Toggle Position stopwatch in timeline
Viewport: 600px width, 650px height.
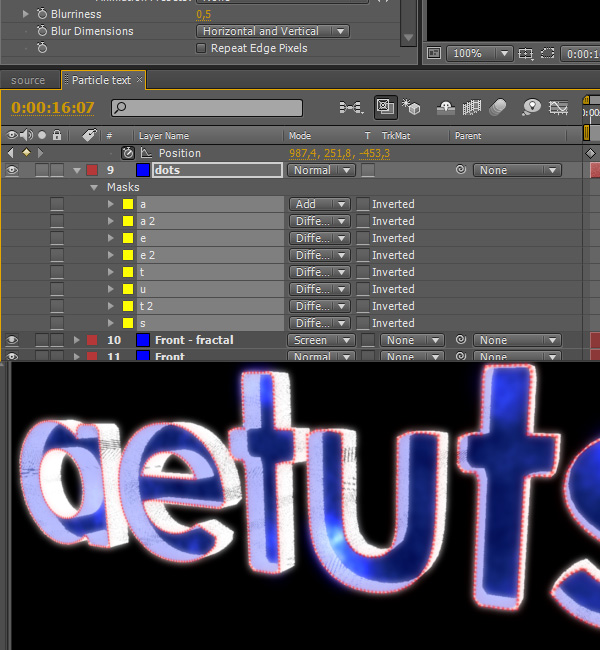(128, 153)
